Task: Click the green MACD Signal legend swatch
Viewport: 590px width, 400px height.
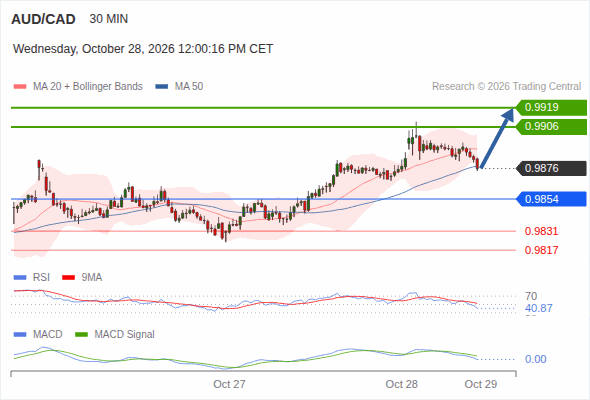Action: (81, 335)
